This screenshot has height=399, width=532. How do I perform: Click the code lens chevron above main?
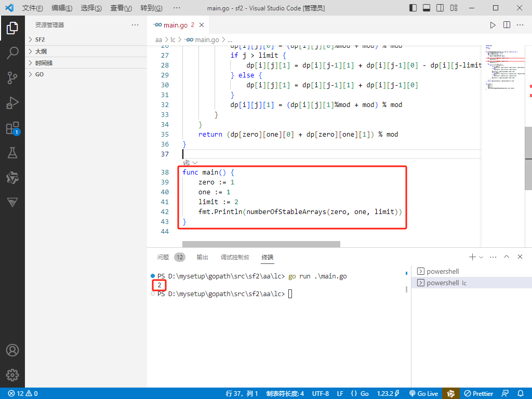[195, 163]
